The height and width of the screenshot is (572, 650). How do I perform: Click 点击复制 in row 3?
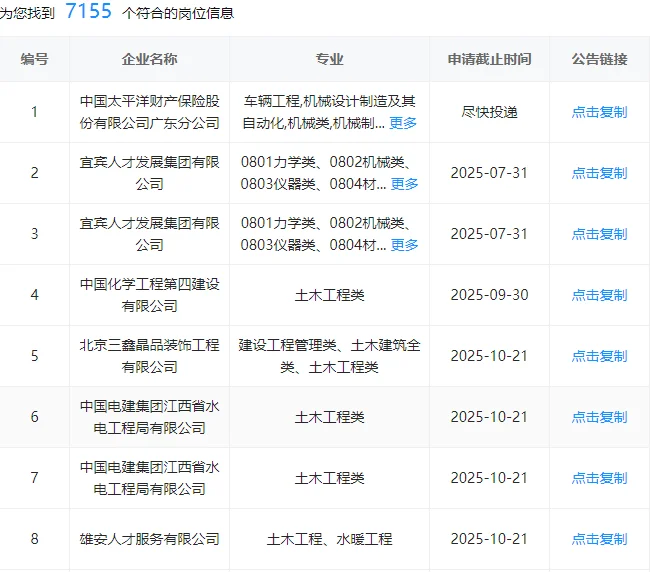coord(599,234)
